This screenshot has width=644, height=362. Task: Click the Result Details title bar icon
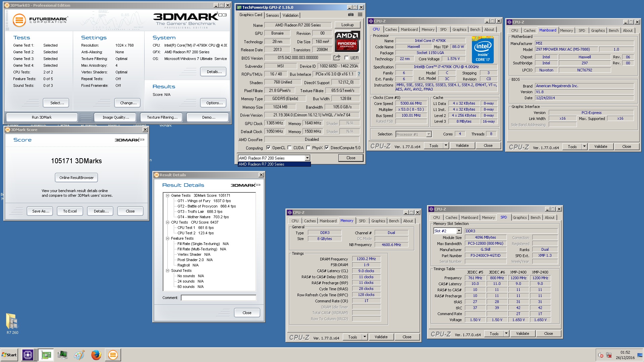[156, 175]
